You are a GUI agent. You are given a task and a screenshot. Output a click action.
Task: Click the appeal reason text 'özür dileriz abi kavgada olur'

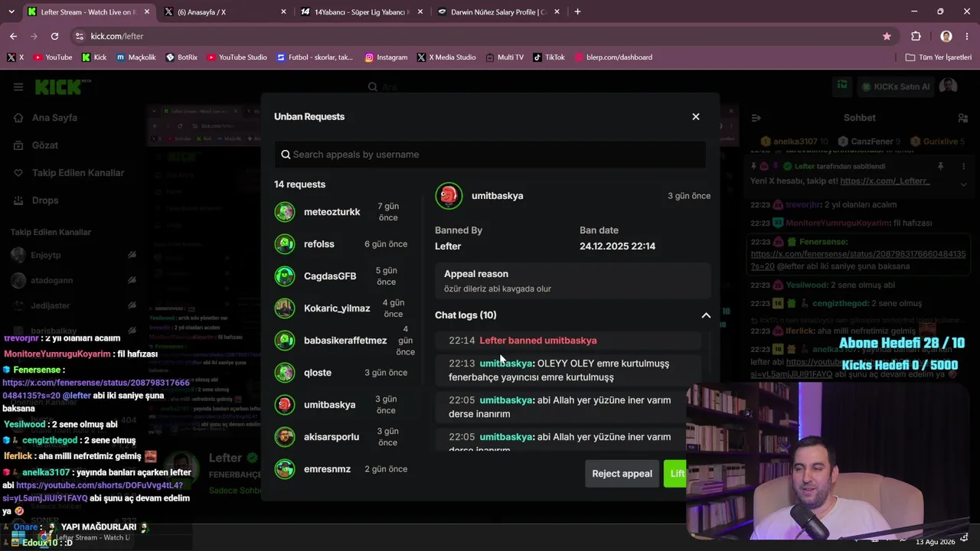498,289
